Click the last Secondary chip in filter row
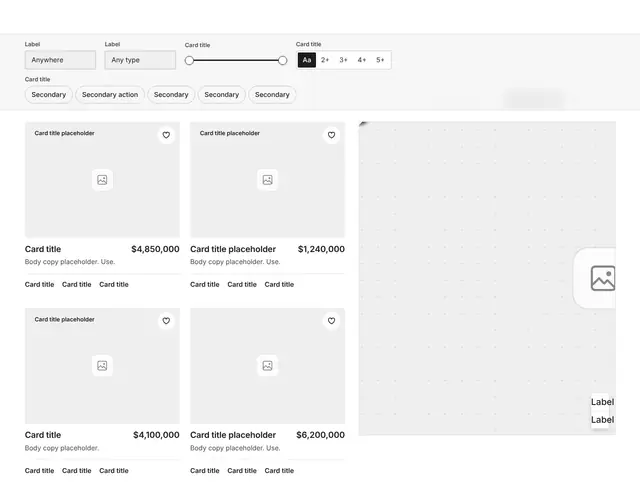Viewport: 640px width, 489px height. point(272,95)
